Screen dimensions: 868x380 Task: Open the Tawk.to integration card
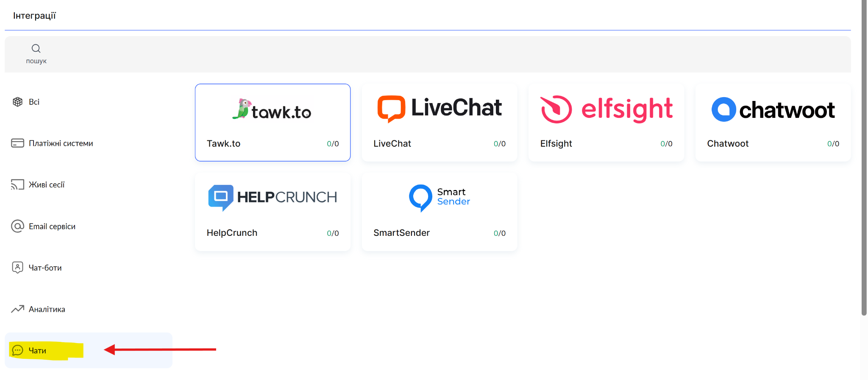[273, 123]
